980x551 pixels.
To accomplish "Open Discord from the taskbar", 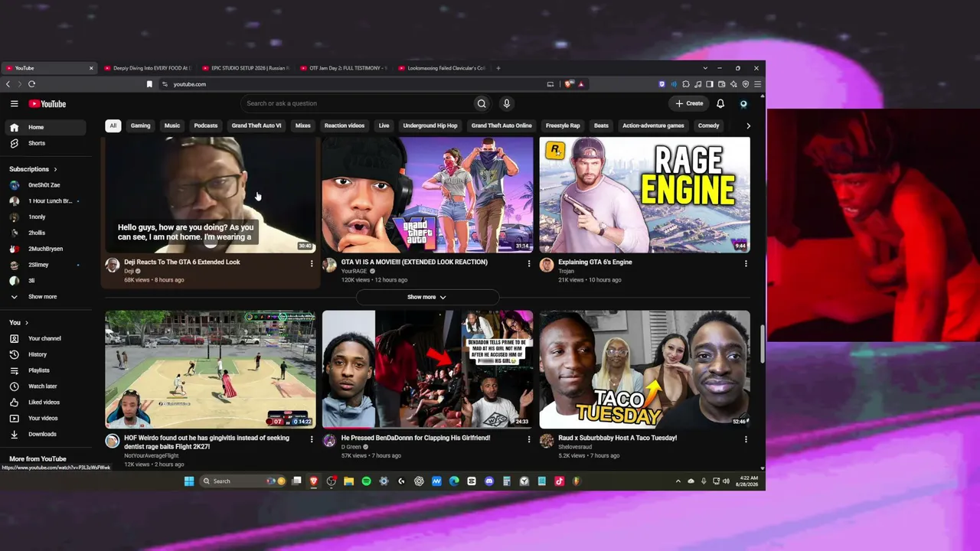I will click(x=489, y=481).
